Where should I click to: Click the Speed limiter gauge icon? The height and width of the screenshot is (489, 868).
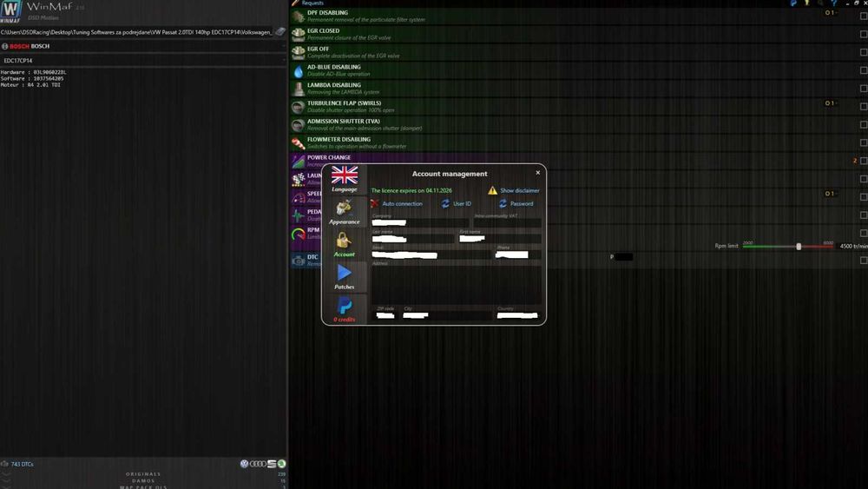(298, 198)
